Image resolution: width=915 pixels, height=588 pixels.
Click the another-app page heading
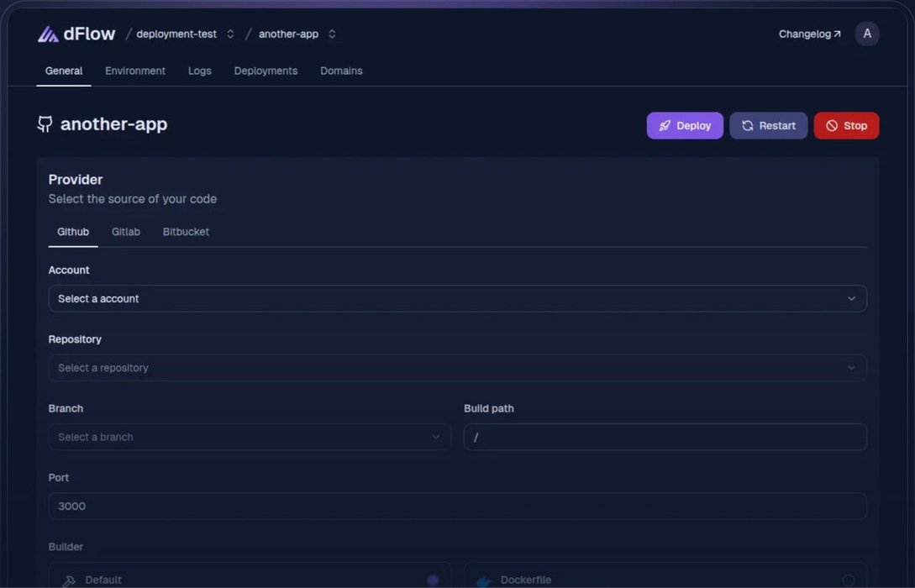pos(113,123)
